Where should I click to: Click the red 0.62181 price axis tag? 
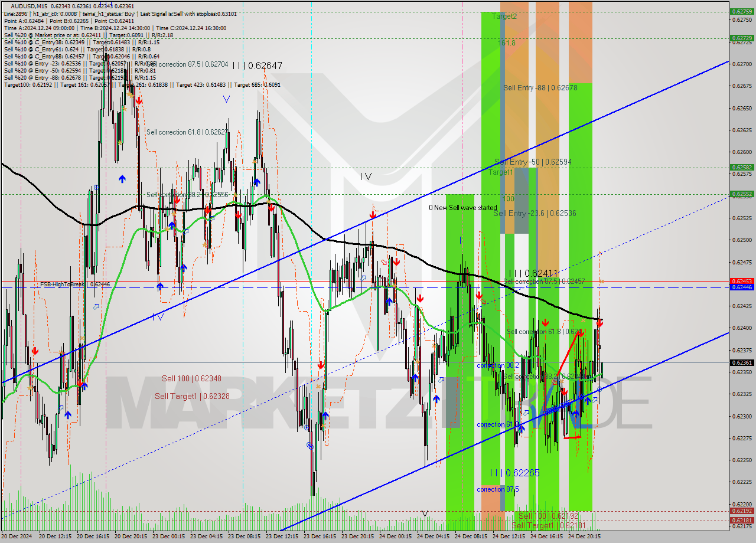coord(741,521)
